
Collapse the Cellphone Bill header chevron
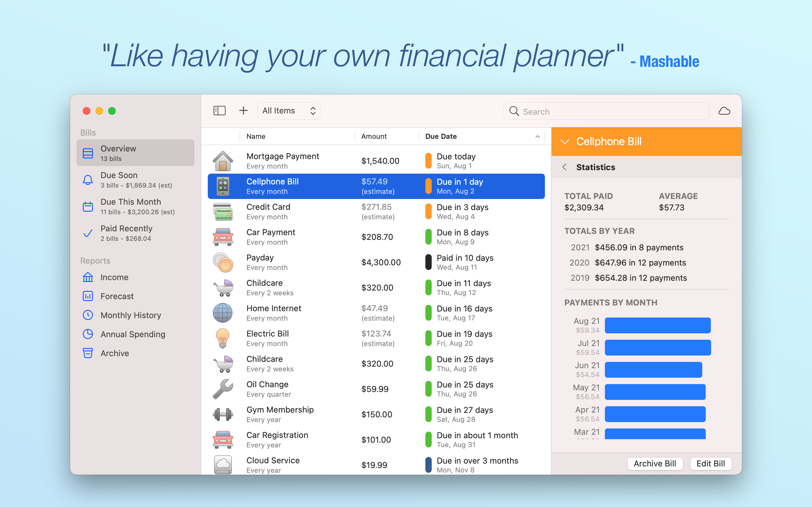coord(565,142)
